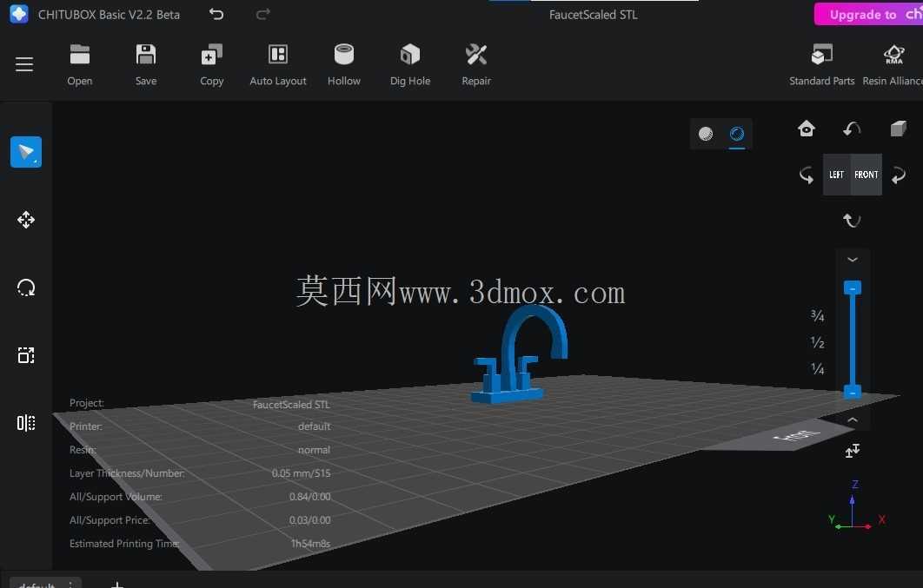Reset camera to home view
This screenshot has width=923, height=588.
coord(807,129)
